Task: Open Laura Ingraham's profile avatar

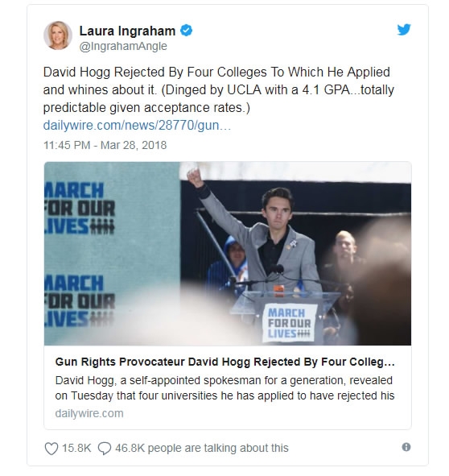Action: point(58,35)
